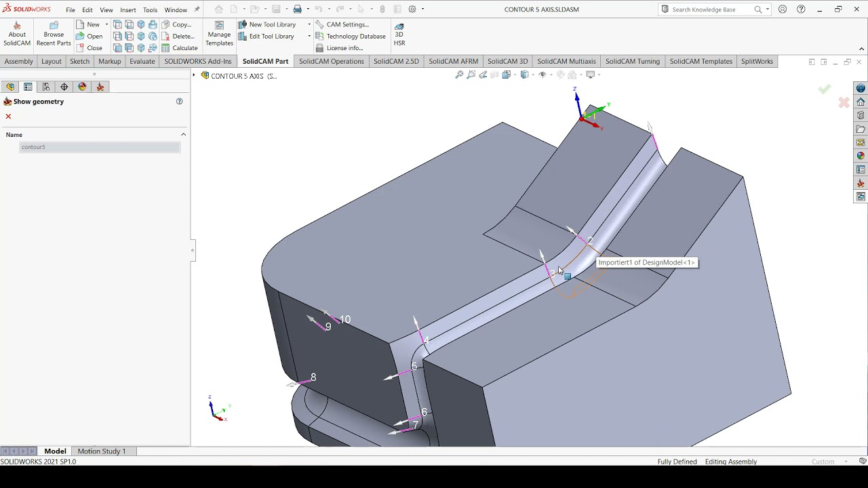Image resolution: width=868 pixels, height=488 pixels.
Task: Open the Insert menu
Action: tap(128, 10)
